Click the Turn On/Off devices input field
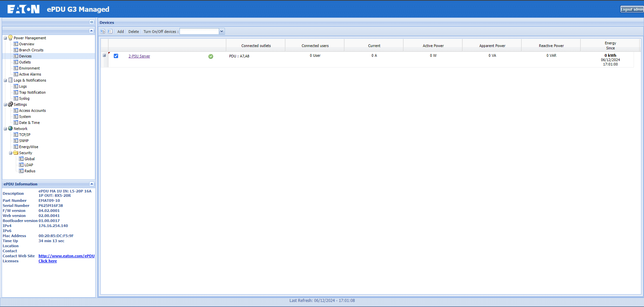This screenshot has height=307, width=644. (x=199, y=31)
